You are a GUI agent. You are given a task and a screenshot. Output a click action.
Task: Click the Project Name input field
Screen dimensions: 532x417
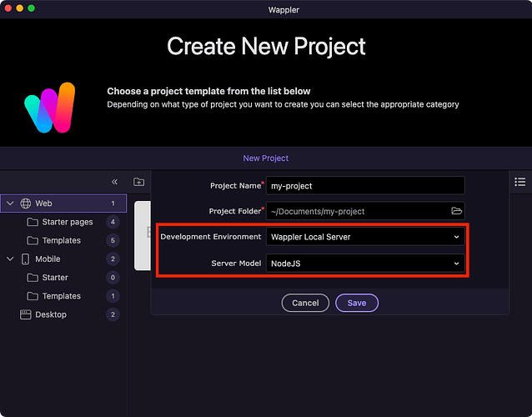365,185
